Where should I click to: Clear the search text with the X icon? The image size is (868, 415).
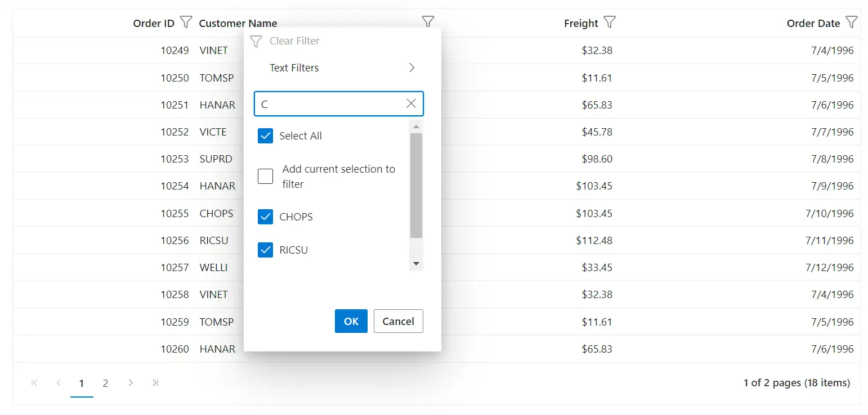410,103
